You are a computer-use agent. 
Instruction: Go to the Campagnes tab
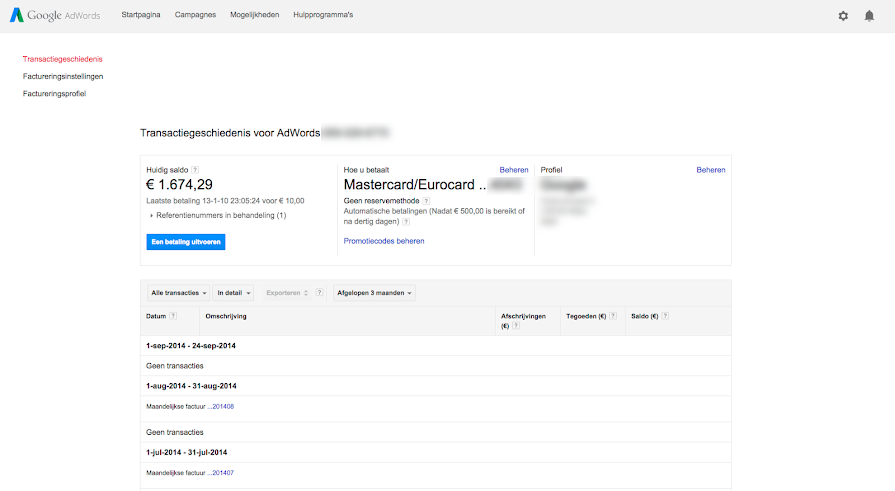coord(194,16)
